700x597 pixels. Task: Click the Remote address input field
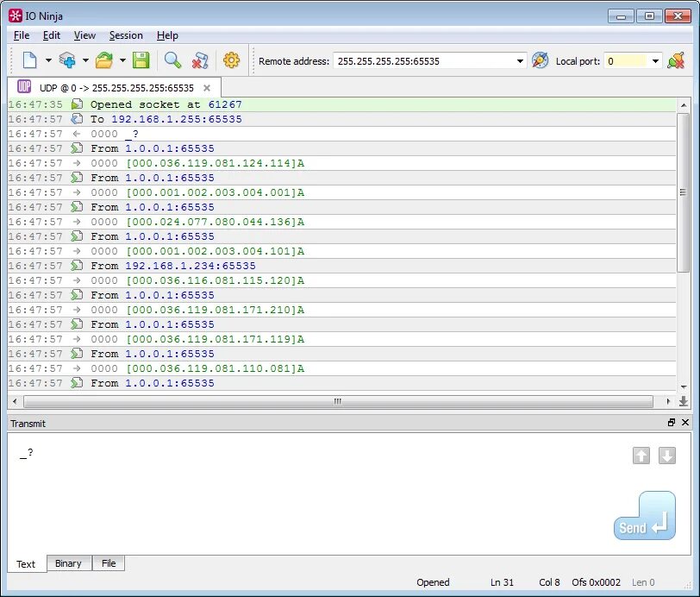point(424,61)
